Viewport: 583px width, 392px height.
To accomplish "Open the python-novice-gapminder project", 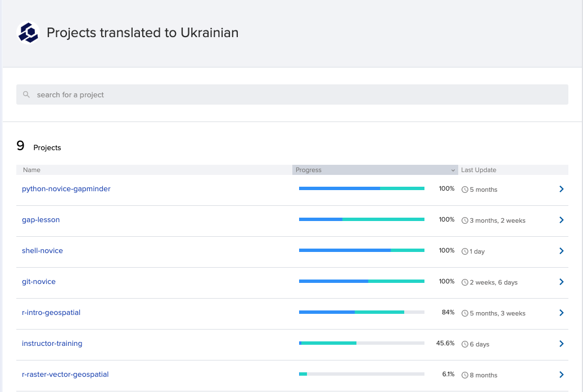I will (66, 189).
